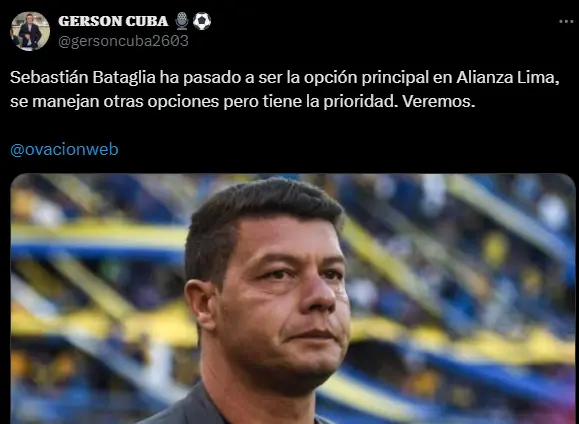Click the tweet's second text line
The image size is (579, 424).
243,102
